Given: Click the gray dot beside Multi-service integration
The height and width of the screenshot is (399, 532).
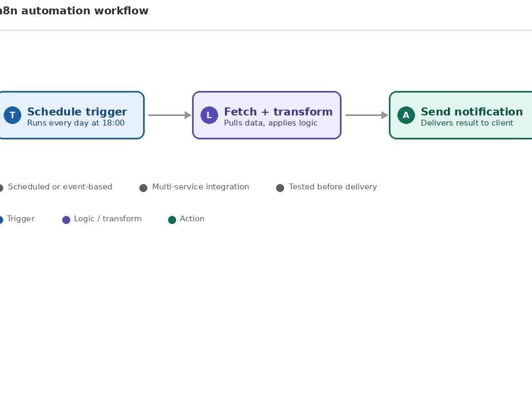Looking at the screenshot, I should click(x=144, y=188).
